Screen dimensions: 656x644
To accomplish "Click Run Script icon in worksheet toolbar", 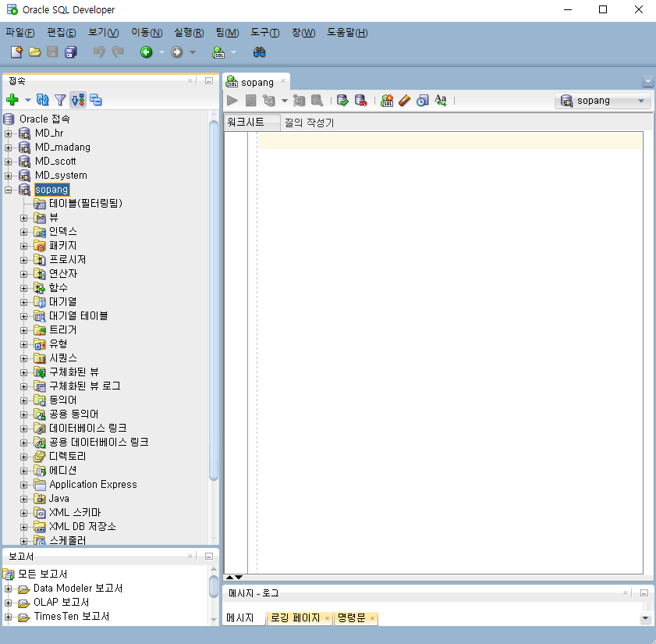I will click(x=250, y=101).
